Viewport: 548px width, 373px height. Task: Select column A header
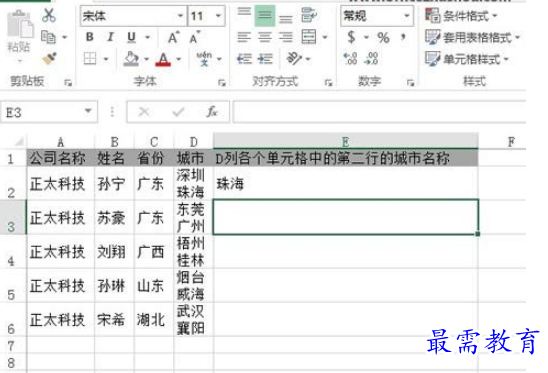60,142
